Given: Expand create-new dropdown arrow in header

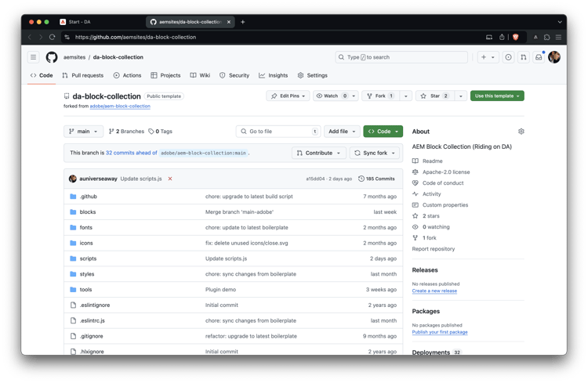Looking at the screenshot, I should 493,57.
